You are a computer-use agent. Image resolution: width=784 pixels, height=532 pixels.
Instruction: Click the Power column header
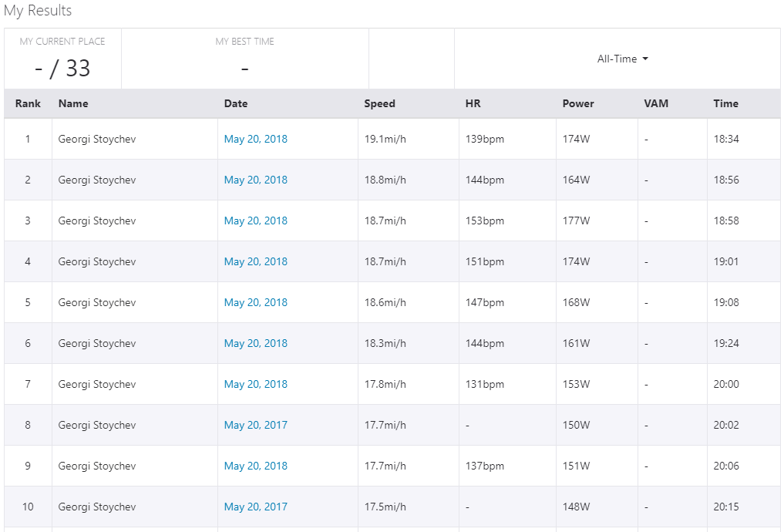(578, 104)
